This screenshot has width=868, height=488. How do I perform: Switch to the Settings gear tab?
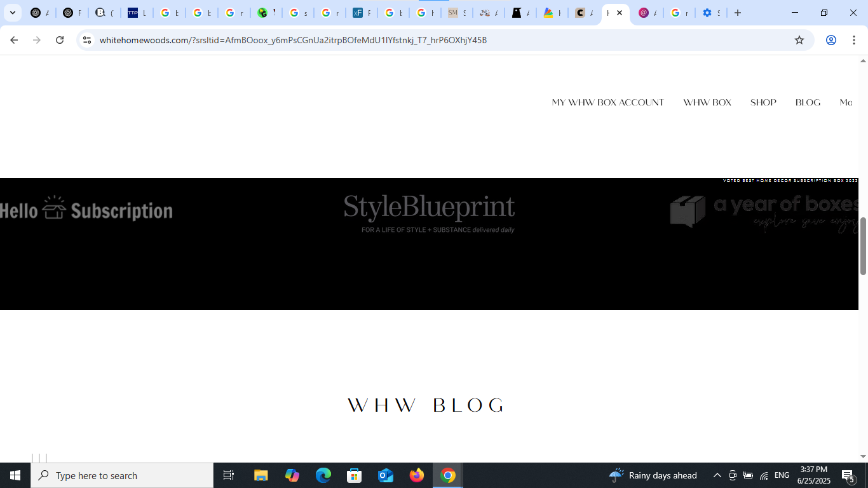tap(710, 13)
